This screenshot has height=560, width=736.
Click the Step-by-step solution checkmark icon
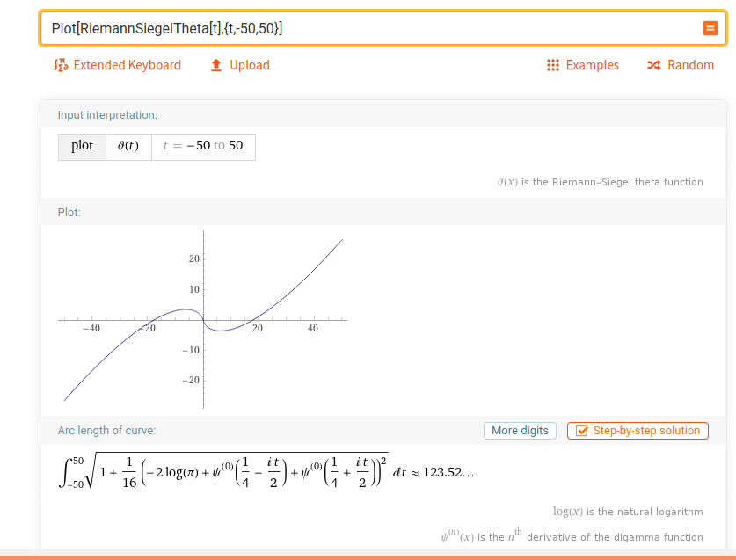(581, 431)
